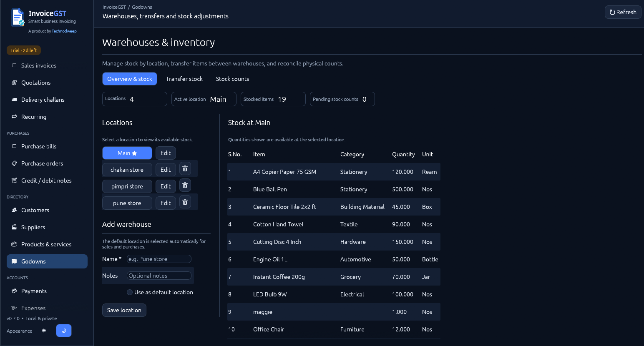Switch to light appearance sun icon

tap(44, 331)
